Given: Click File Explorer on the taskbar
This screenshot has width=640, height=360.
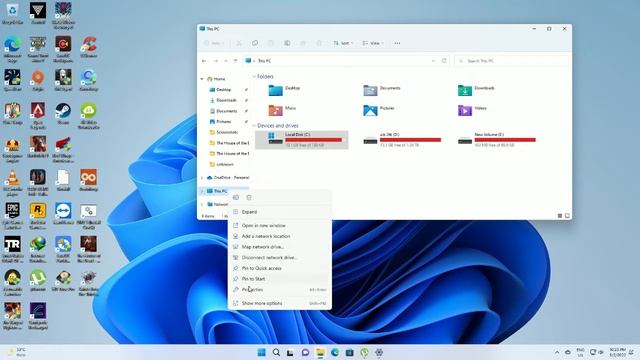Looking at the screenshot, I should (x=320, y=352).
